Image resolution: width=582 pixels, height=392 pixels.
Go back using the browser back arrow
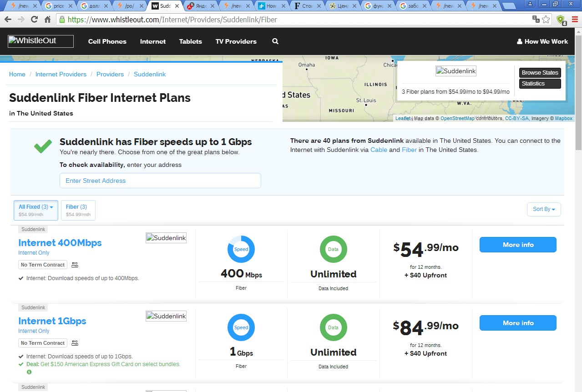click(8, 20)
